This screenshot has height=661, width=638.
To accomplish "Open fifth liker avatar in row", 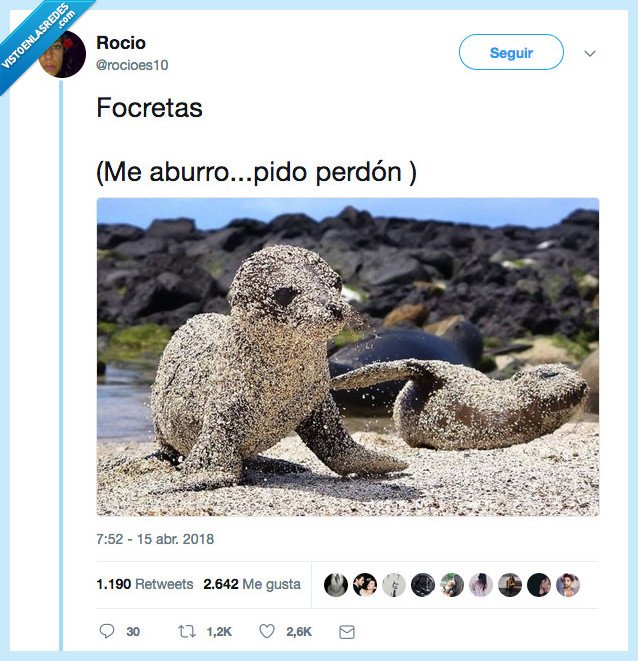I will pyautogui.click(x=452, y=585).
